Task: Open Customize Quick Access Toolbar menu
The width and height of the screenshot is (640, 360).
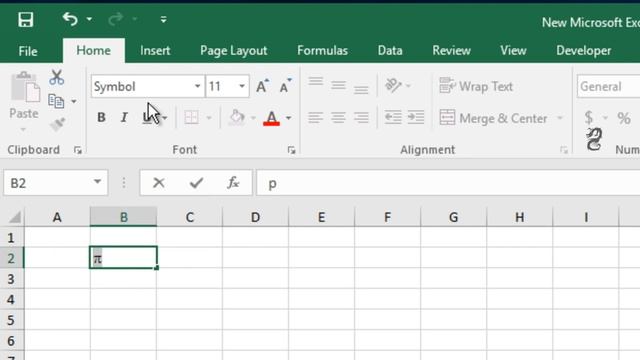Action: tap(163, 19)
